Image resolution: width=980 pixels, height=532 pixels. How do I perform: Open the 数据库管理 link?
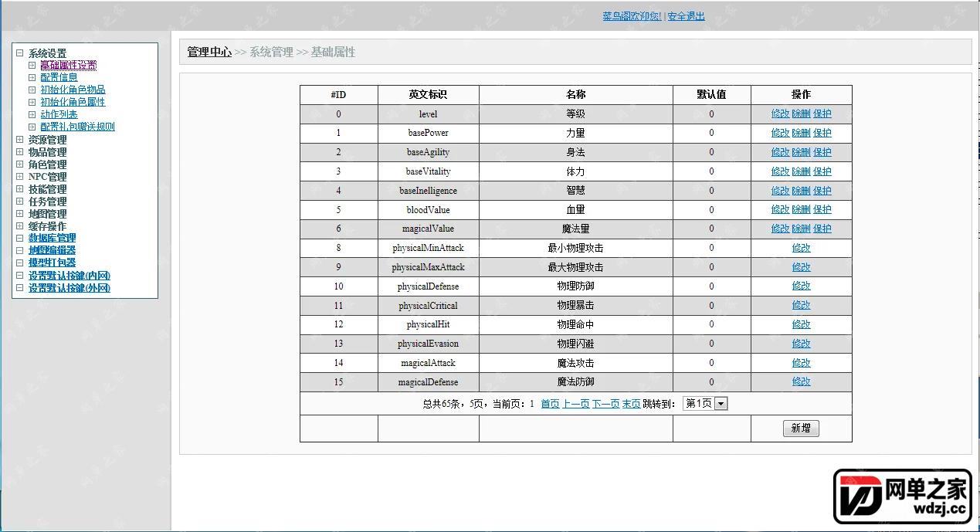[x=53, y=238]
